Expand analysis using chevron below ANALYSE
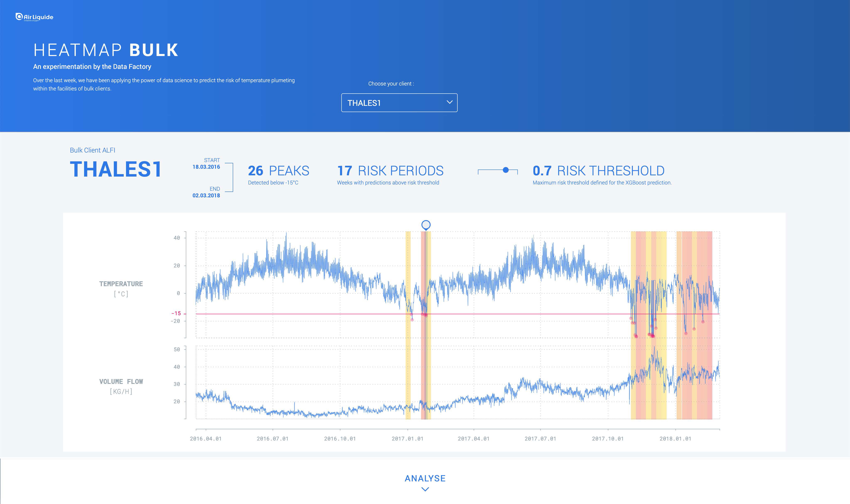Viewport: 850px width, 504px height. point(425,489)
